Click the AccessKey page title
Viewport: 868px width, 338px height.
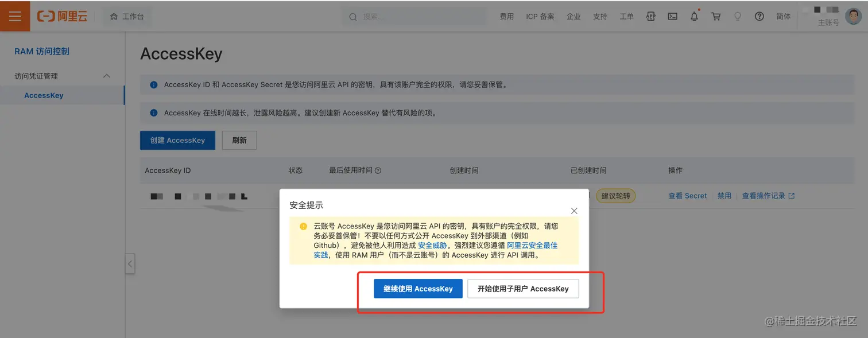(181, 54)
